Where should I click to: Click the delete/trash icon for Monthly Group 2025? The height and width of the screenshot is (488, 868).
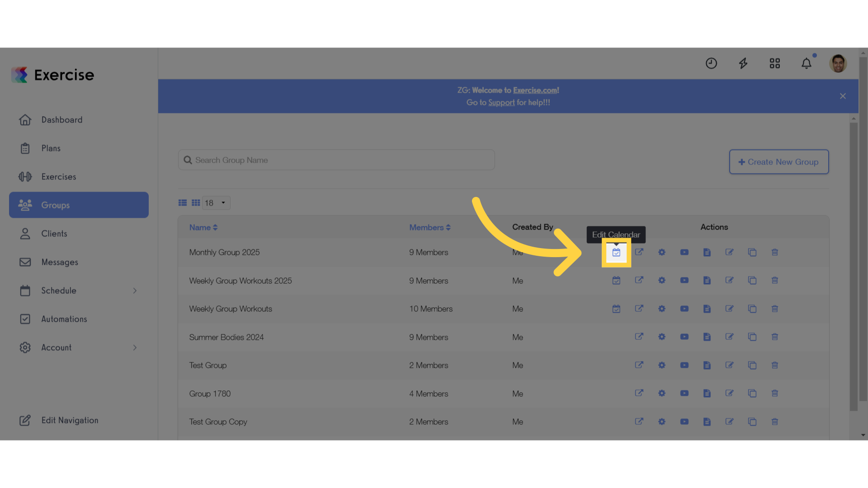tap(775, 252)
